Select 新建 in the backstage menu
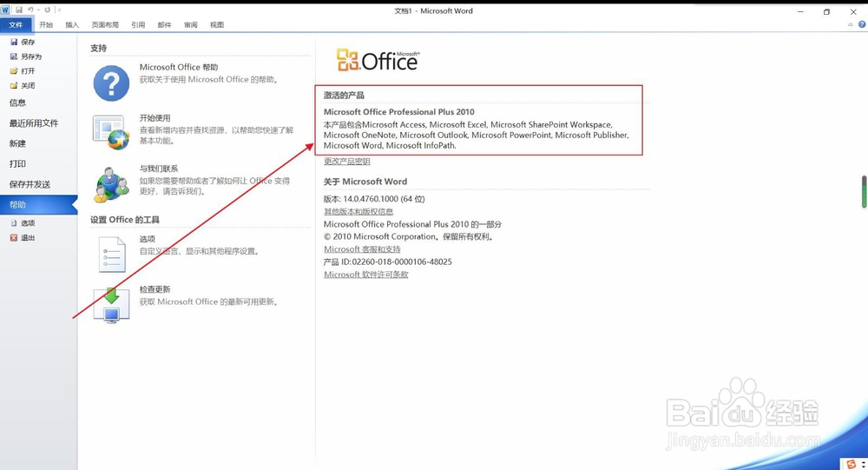The width and height of the screenshot is (868, 470). pyautogui.click(x=17, y=143)
